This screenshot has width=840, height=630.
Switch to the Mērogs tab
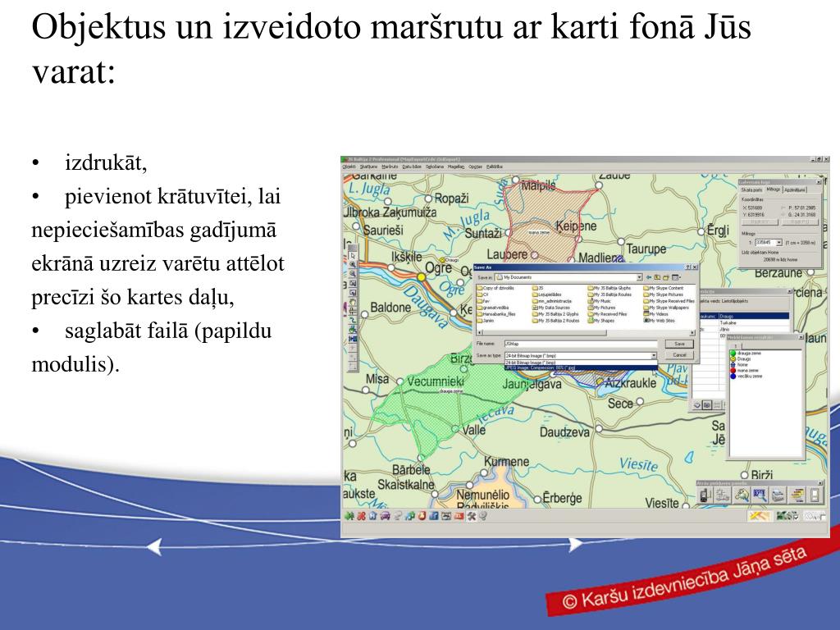coord(774,189)
